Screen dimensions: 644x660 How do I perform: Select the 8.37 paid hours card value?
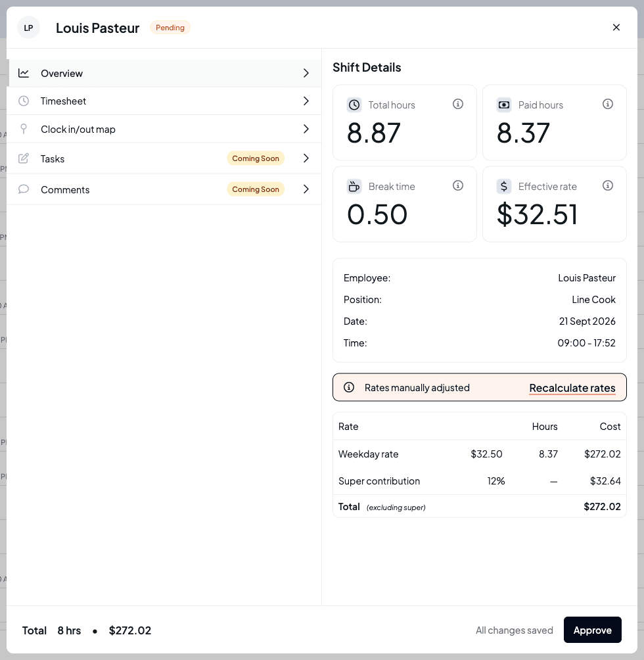523,133
